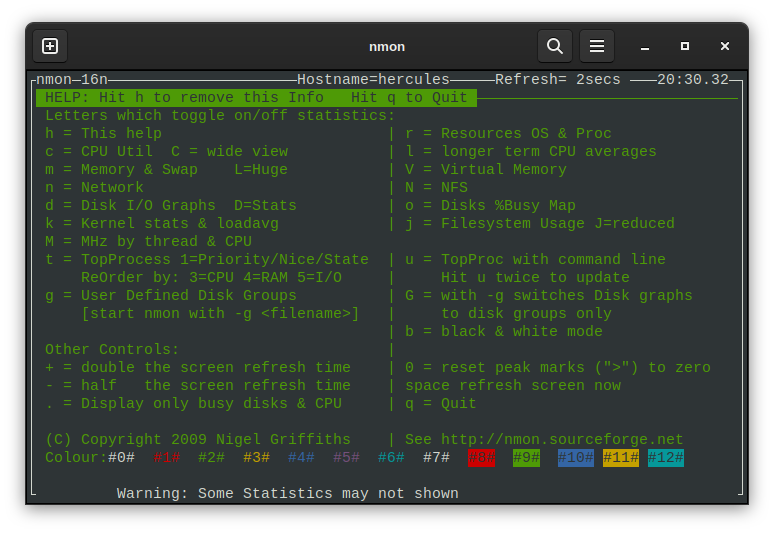
Task: Click the 'n = Network' entry
Action: click(94, 188)
